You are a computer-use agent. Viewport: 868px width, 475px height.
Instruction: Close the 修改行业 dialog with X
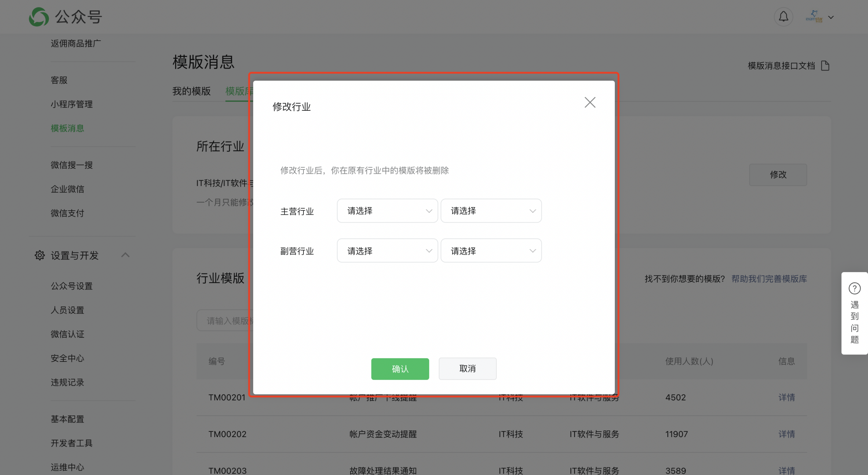click(590, 102)
